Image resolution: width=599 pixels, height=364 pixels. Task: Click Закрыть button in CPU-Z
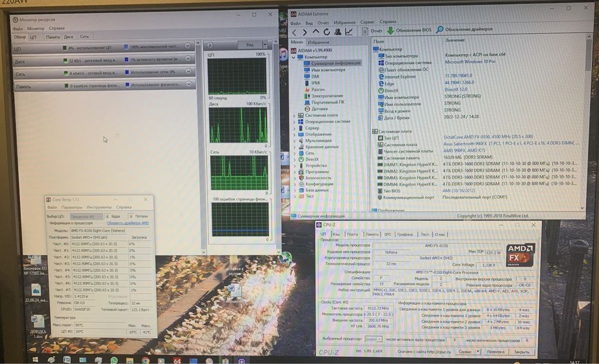click(x=522, y=352)
